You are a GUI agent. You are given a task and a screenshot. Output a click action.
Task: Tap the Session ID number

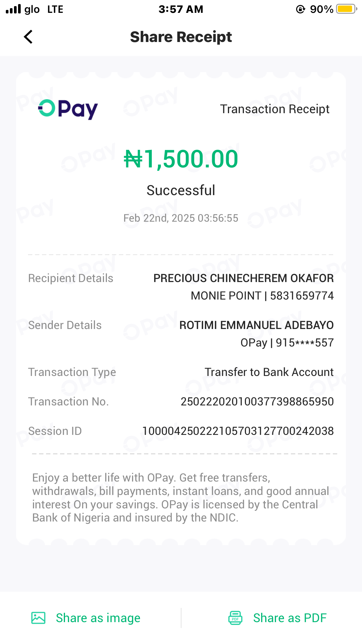[238, 431]
